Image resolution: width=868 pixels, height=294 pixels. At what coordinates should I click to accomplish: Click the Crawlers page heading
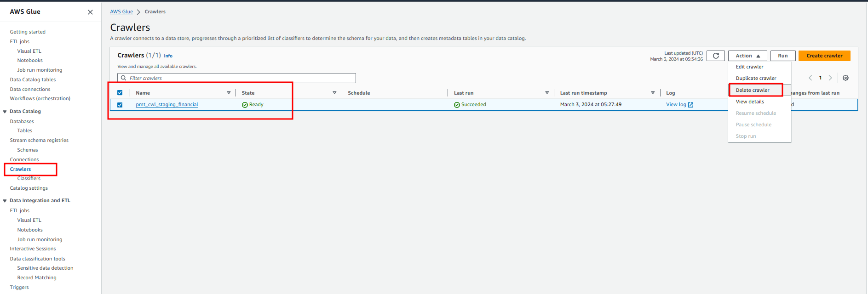point(130,28)
